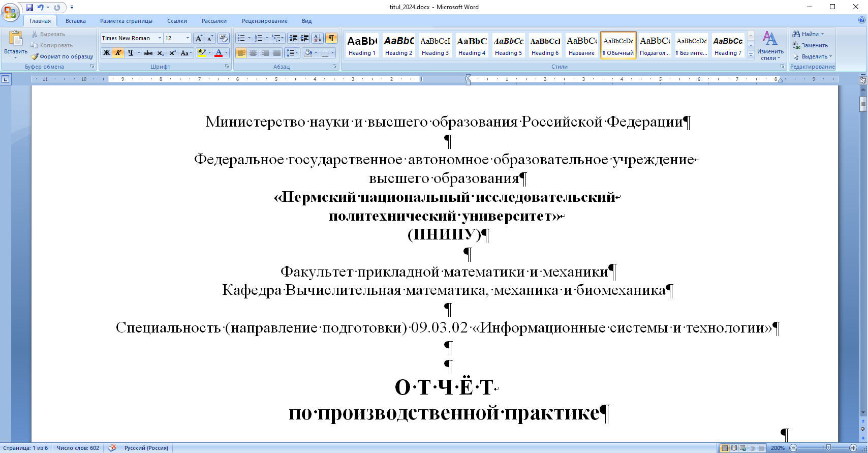This screenshot has height=453, width=868.
Task: Zoom in using the plus button
Action: 853,448
